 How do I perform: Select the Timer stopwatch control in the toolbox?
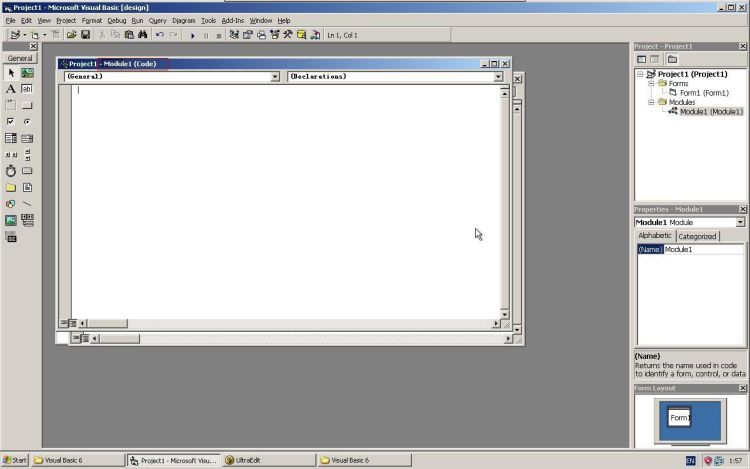point(11,171)
